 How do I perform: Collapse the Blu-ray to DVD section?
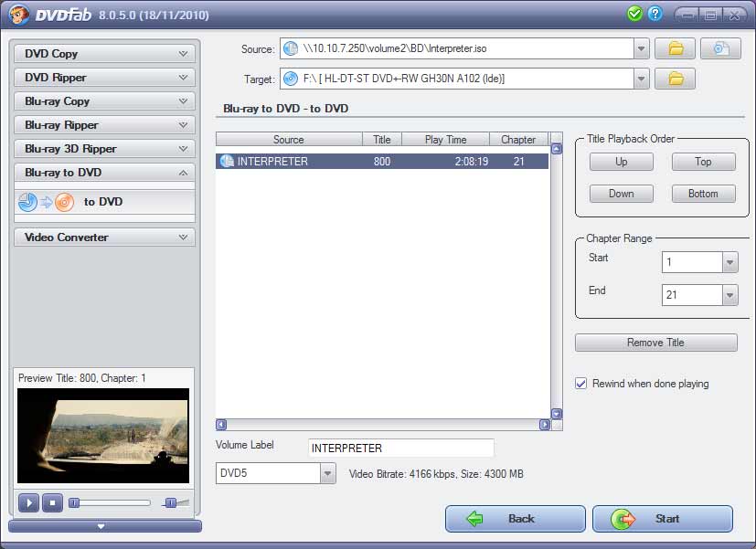(104, 173)
